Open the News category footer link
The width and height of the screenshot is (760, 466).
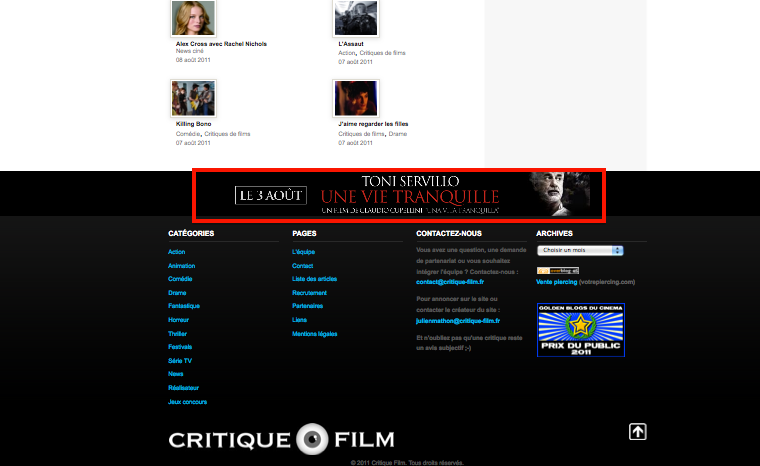coord(175,374)
